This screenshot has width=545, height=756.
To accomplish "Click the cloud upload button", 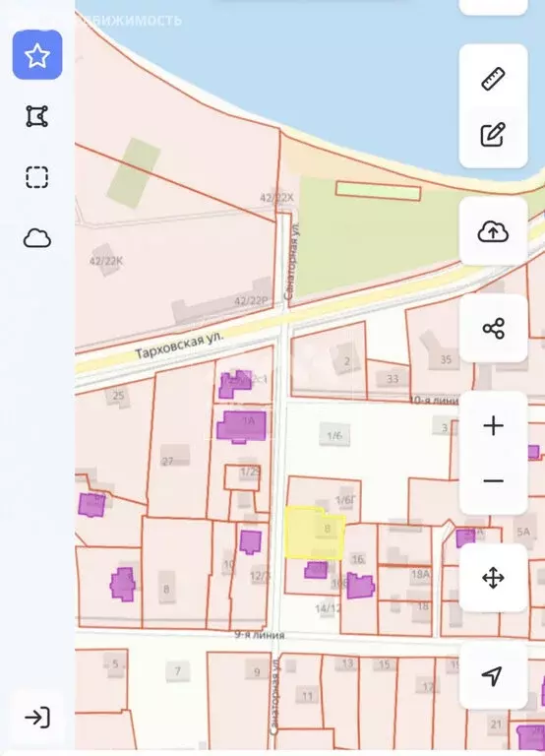I will [x=493, y=232].
